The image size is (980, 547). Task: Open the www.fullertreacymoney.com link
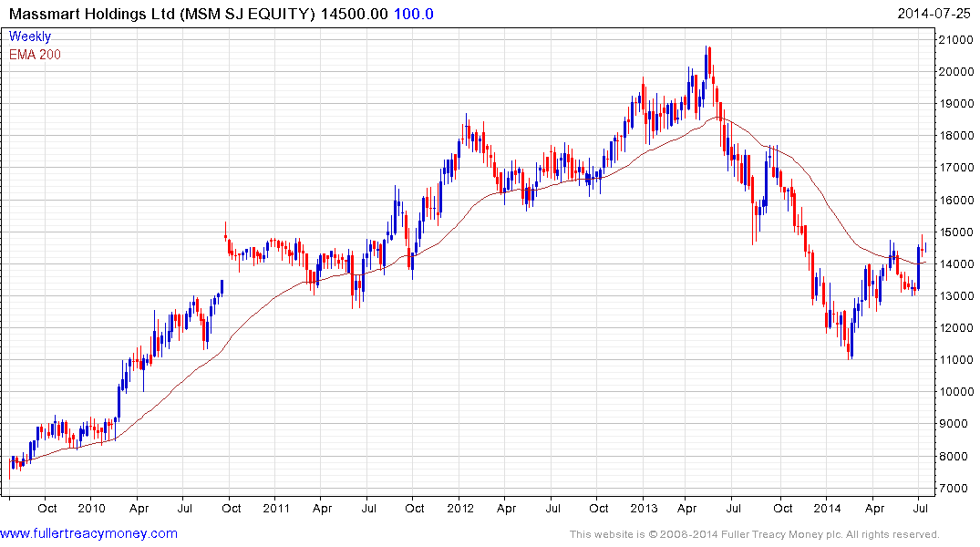point(88,533)
